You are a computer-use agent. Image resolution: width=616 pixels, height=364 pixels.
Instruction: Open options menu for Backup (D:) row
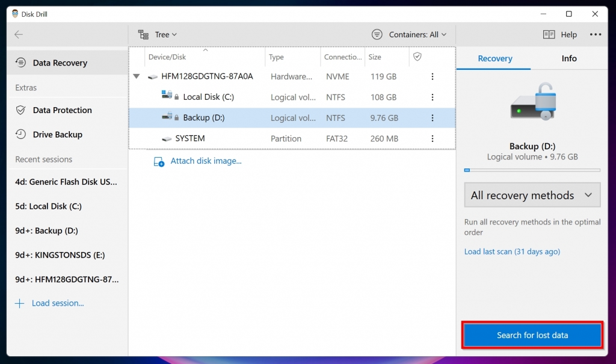[433, 118]
